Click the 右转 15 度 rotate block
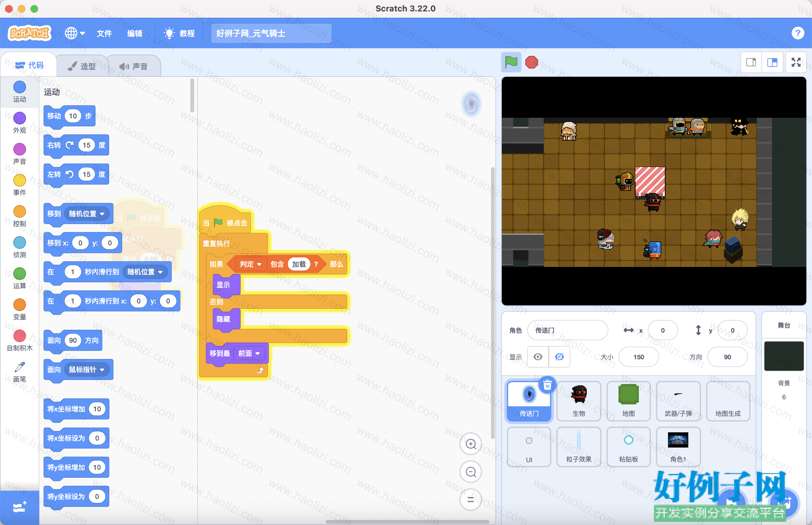The width and height of the screenshot is (812, 525). point(76,146)
